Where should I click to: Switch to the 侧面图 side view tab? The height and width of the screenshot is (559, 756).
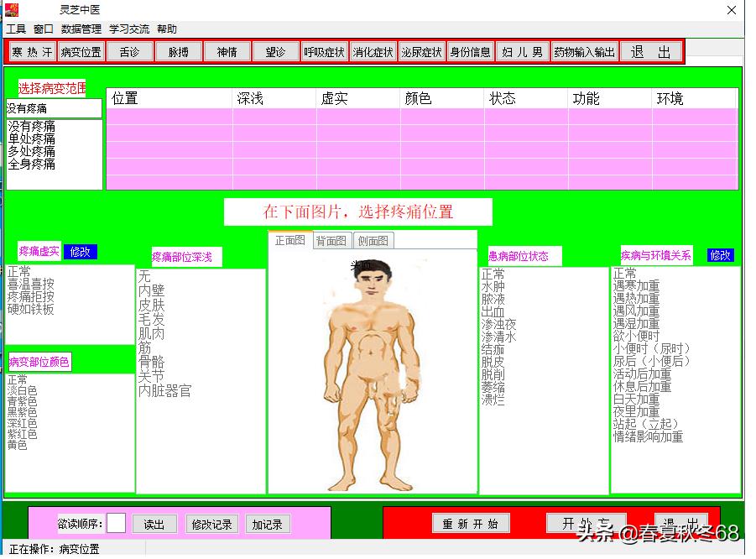[373, 240]
